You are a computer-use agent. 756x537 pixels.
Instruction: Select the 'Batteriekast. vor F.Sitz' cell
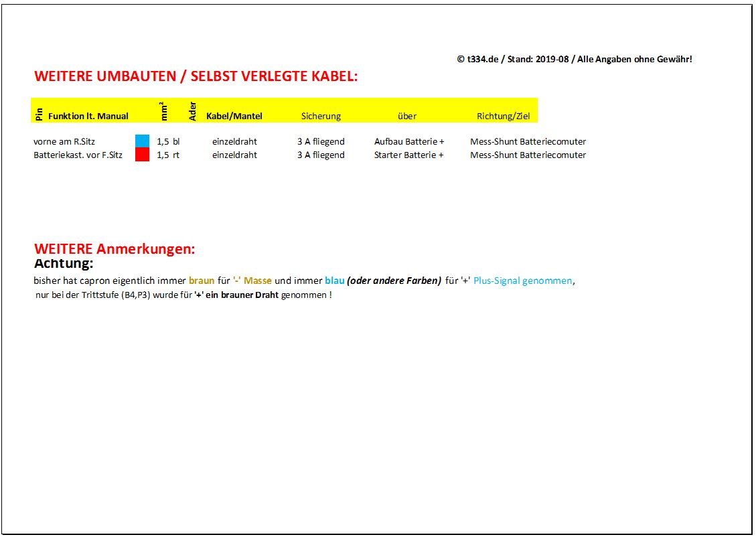tap(78, 155)
